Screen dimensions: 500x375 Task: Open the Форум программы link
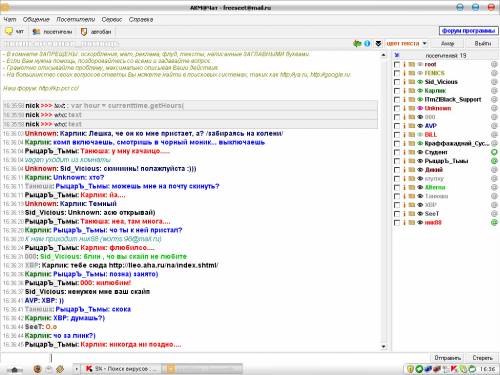click(x=468, y=31)
